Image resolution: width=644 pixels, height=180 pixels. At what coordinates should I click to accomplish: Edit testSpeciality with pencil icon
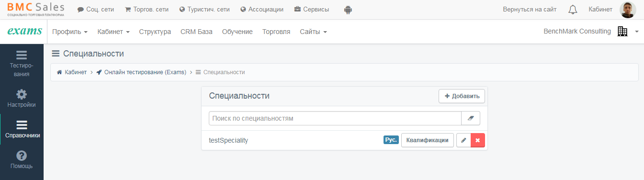(x=463, y=140)
